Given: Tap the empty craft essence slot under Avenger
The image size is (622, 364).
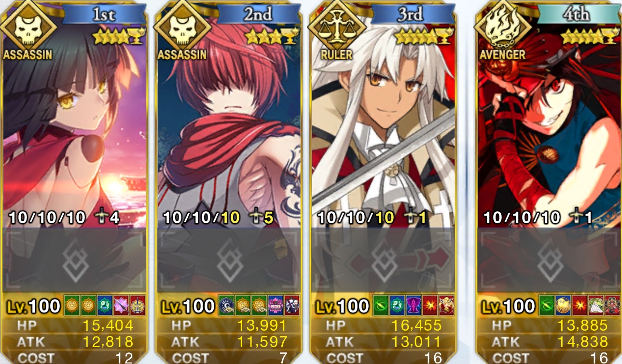Looking at the screenshot, I should (x=549, y=259).
